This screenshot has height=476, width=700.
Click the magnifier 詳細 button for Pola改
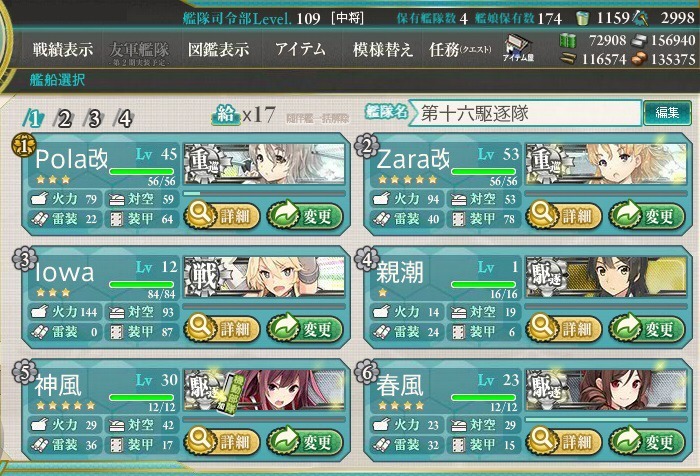click(x=222, y=216)
